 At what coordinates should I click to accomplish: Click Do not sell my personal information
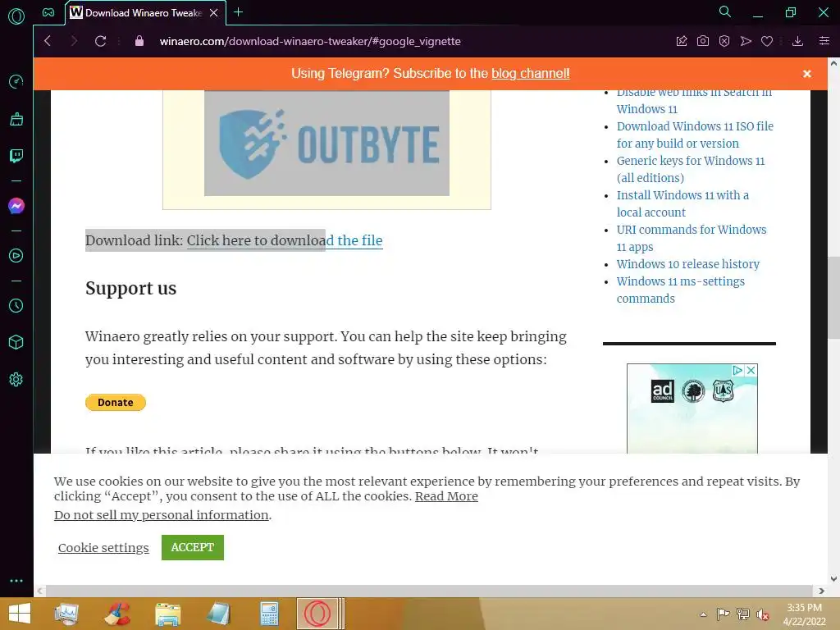[162, 515]
